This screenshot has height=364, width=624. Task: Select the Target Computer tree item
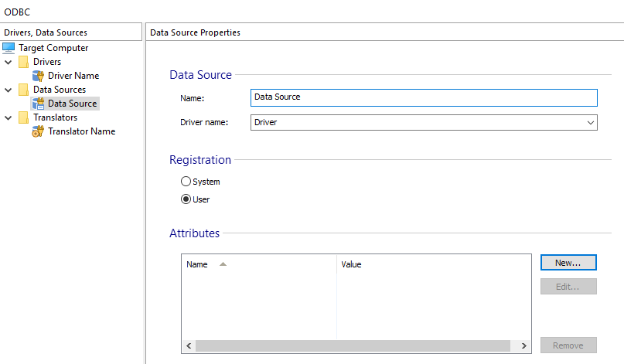point(53,48)
